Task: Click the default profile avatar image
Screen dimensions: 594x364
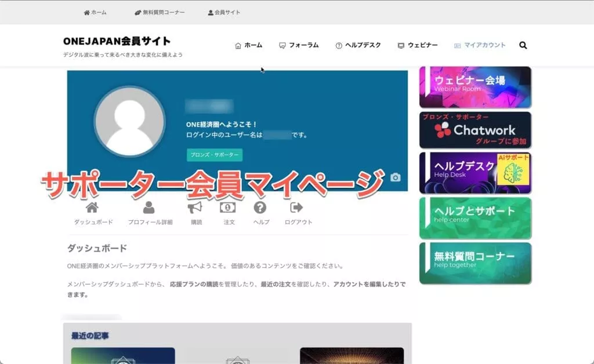Action: pyautogui.click(x=130, y=122)
